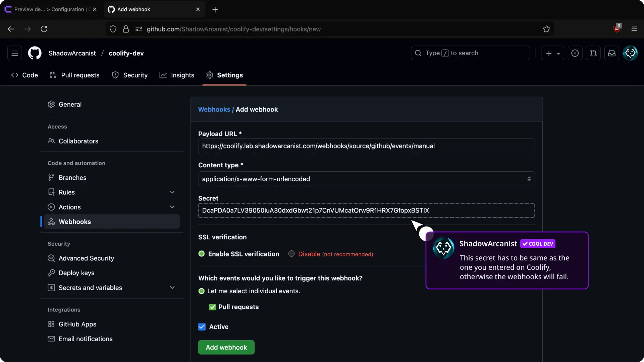
Task: Expand the Rules sidebar section
Action: point(172,192)
